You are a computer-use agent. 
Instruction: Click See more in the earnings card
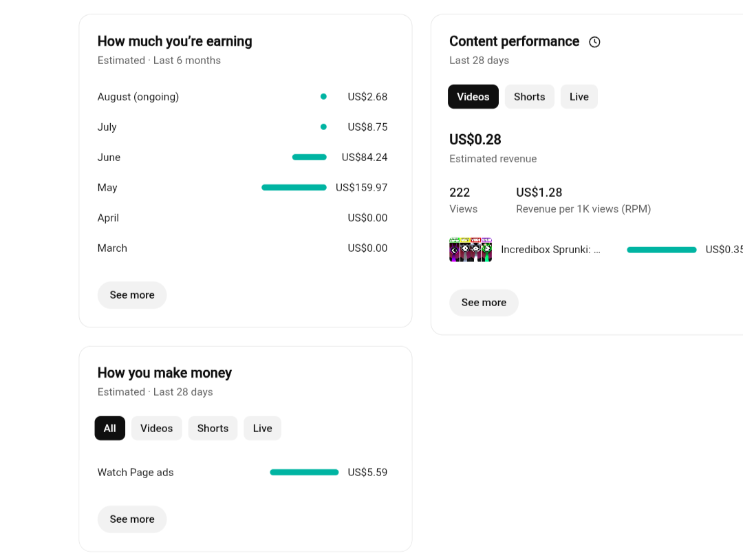coord(132,295)
